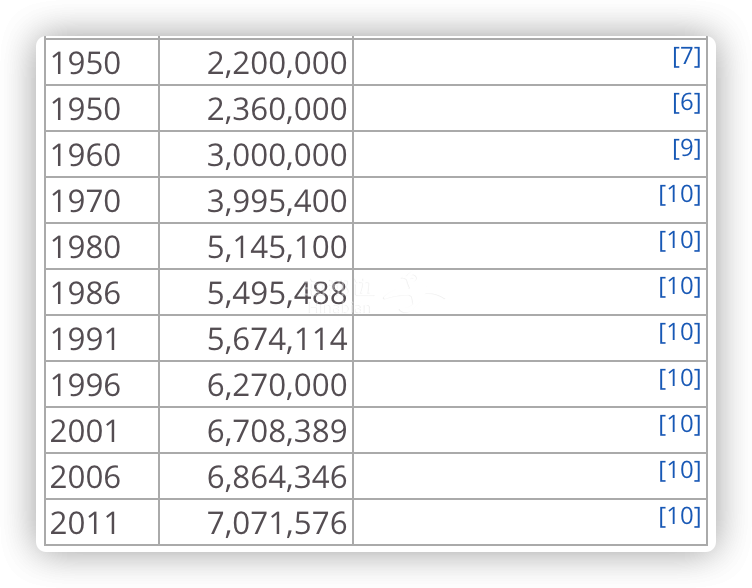Select the population value 3,995,400
The height and width of the screenshot is (588, 752).
(x=256, y=200)
